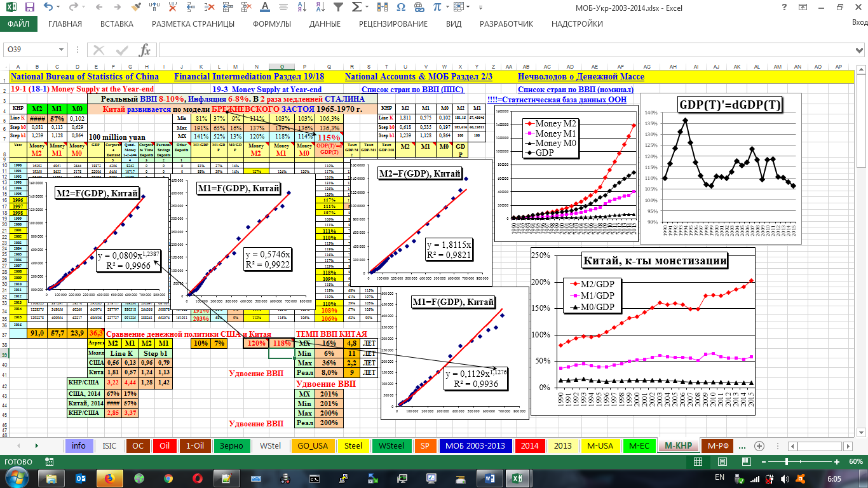This screenshot has width=868, height=488.
Task: Add a new sheet with the plus icon
Action: tap(758, 445)
